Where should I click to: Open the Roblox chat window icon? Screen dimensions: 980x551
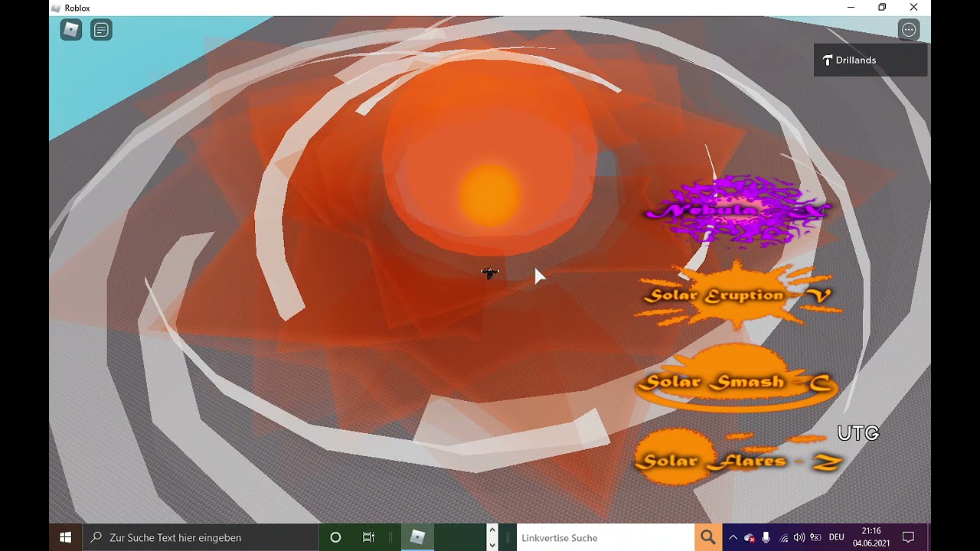coord(101,30)
